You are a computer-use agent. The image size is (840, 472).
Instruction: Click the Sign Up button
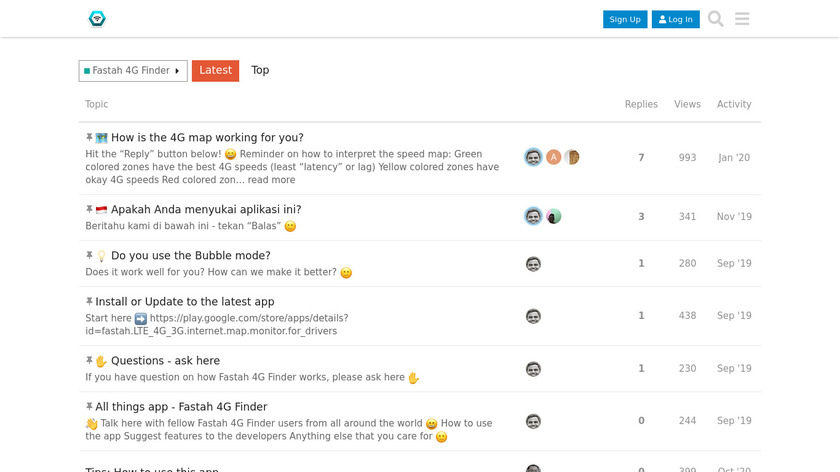click(625, 19)
